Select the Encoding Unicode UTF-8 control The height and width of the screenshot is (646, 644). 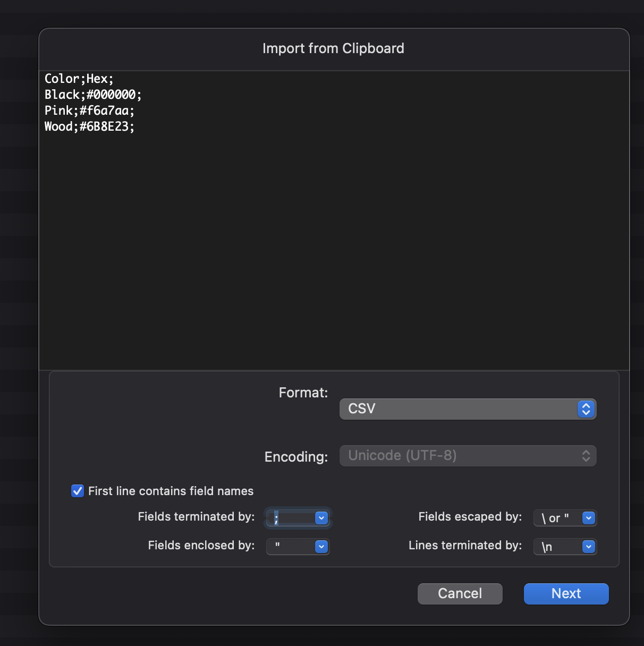click(x=468, y=456)
